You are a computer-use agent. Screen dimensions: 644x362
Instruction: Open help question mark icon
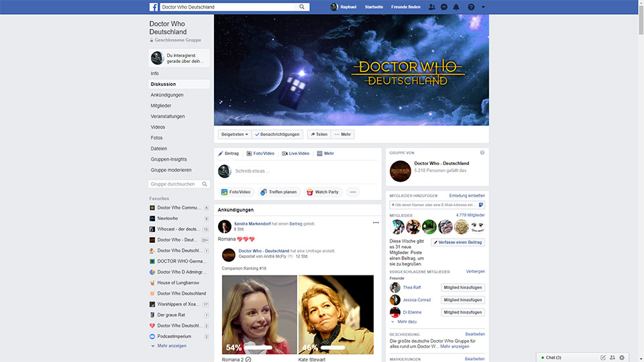tap(471, 7)
